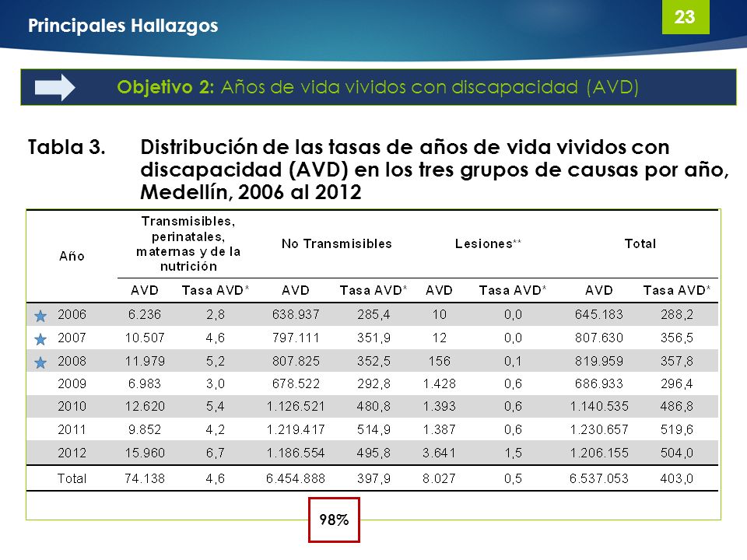Click the value '1.219.417' in 2011 row
747x560 pixels.
pyautogui.click(x=296, y=430)
